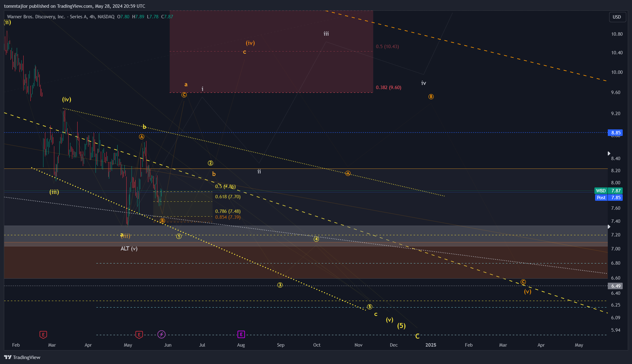Click the orange circled A in late October

(x=348, y=173)
